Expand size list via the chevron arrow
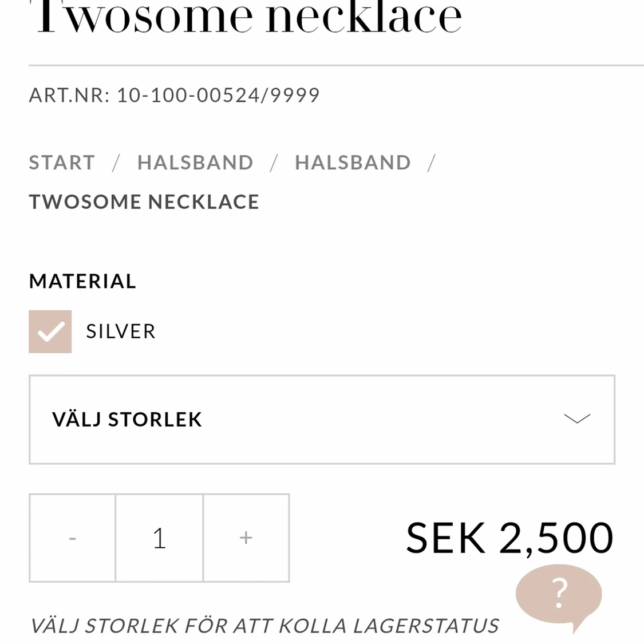The width and height of the screenshot is (644, 644). 577,418
